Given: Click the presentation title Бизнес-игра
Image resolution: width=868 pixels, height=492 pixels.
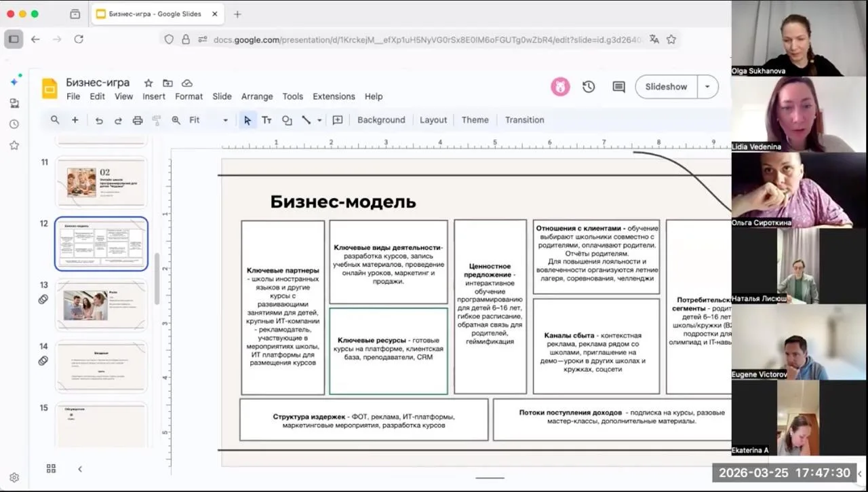Looking at the screenshot, I should (98, 83).
